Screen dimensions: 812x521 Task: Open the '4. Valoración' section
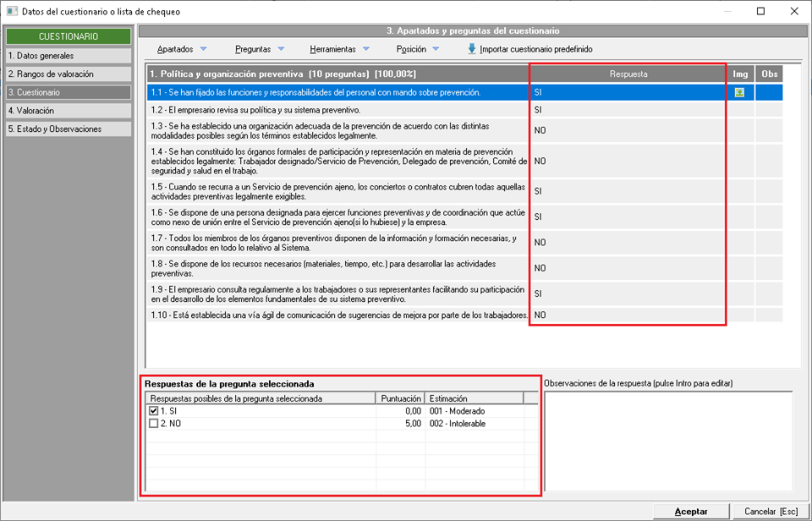click(x=69, y=111)
